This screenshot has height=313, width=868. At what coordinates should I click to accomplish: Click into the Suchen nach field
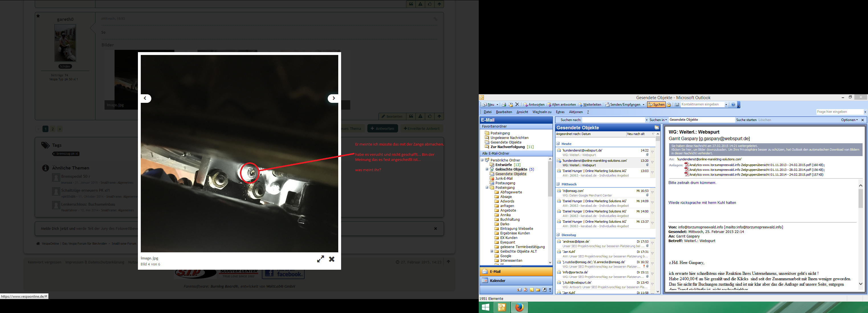coord(613,120)
